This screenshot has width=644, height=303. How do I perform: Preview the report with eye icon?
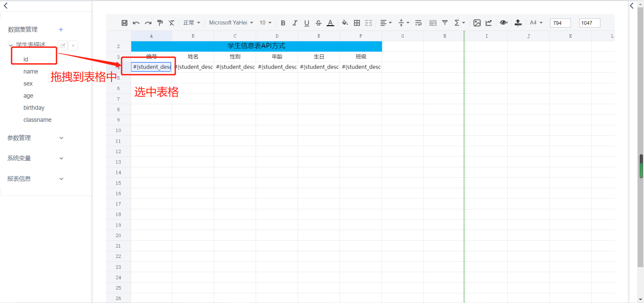[503, 23]
